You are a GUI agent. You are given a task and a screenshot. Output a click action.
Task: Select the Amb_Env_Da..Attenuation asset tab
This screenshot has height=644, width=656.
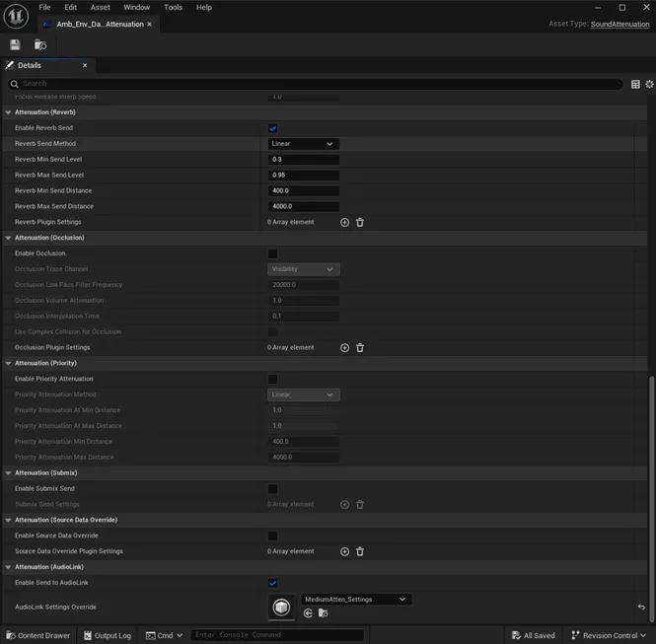tap(100, 25)
